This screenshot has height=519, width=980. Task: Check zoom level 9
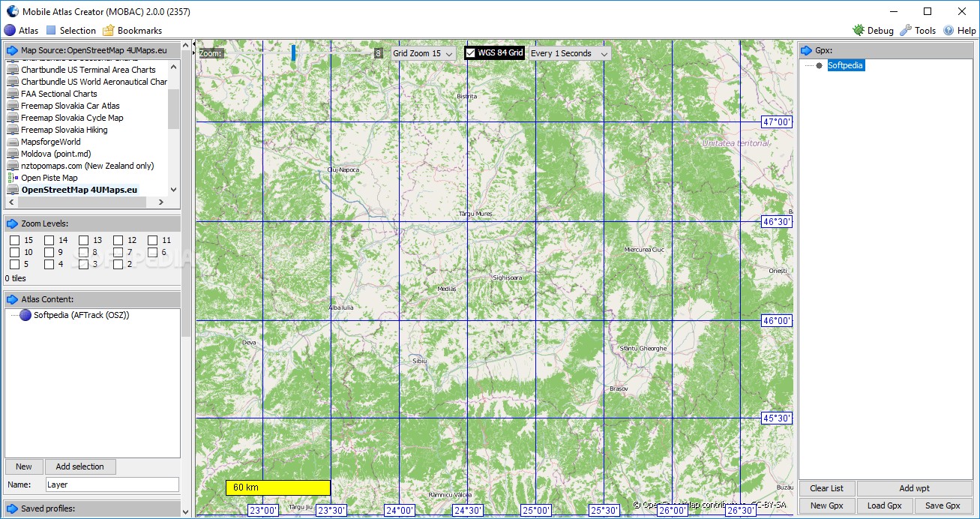pyautogui.click(x=49, y=252)
